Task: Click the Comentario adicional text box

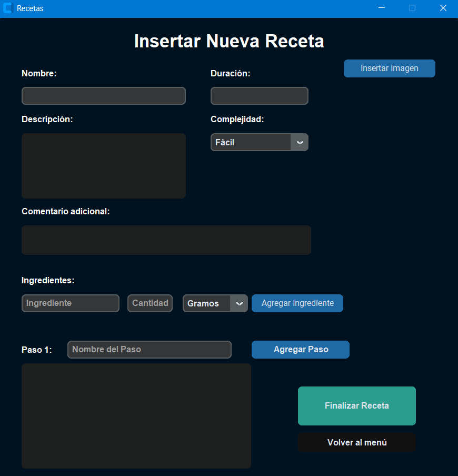Action: click(166, 240)
